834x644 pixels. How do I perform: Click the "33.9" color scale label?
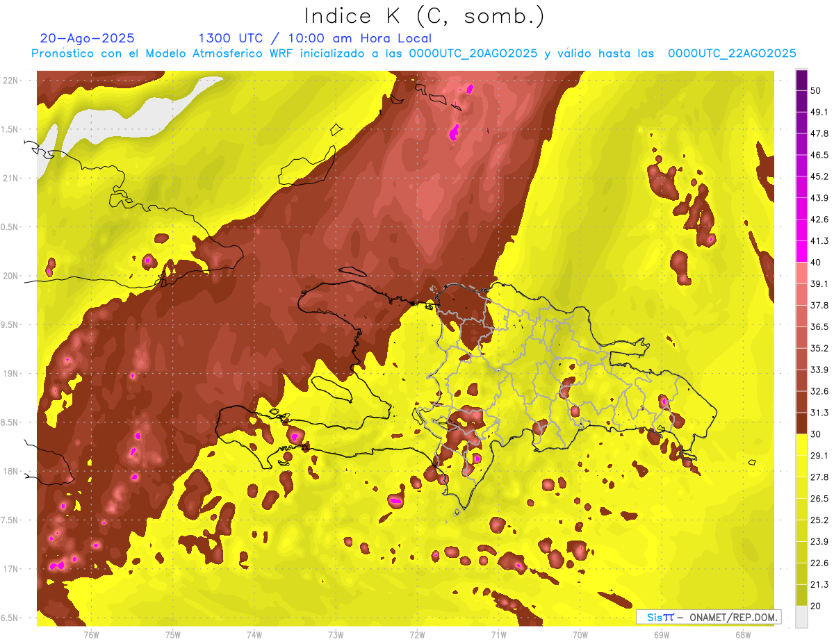coord(819,370)
